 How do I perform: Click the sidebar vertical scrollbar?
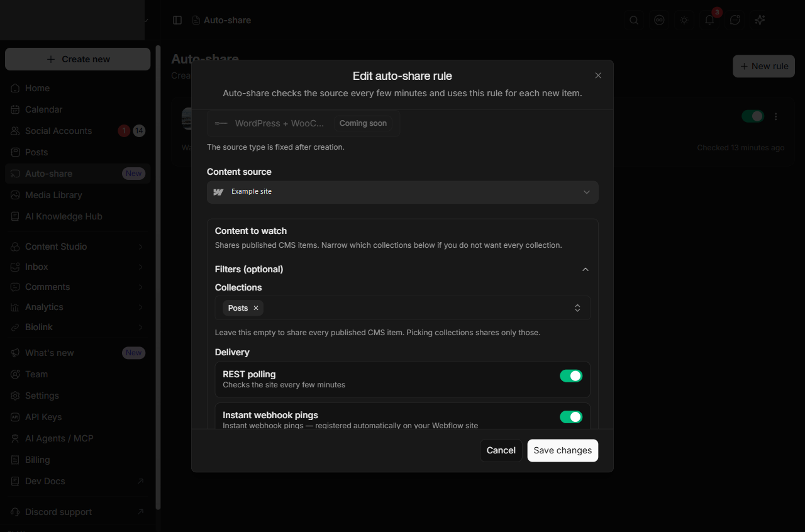158,277
